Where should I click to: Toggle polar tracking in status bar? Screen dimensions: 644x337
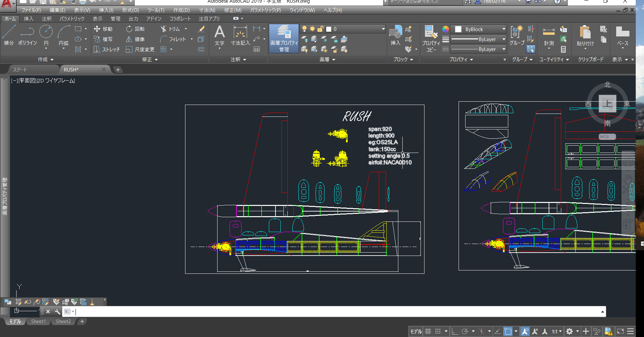tap(465, 331)
